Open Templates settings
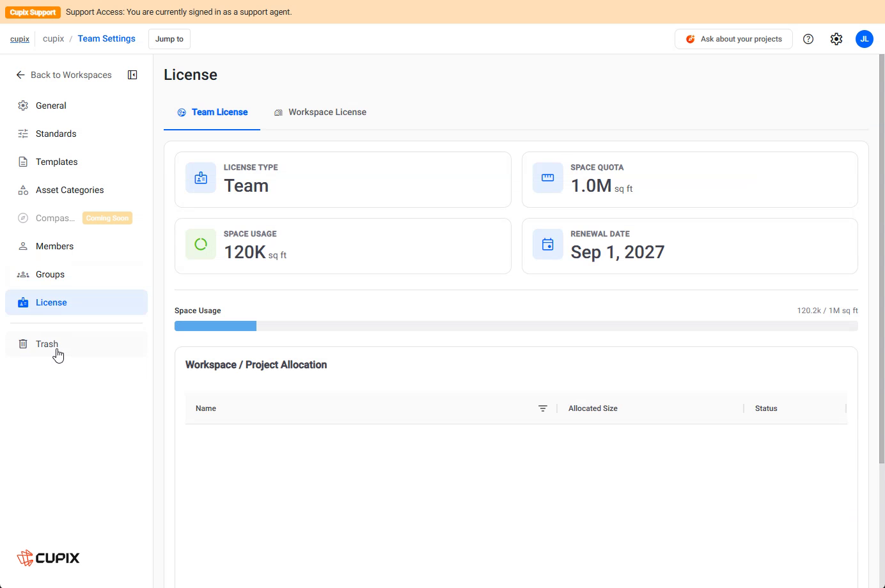The width and height of the screenshot is (885, 588). [x=76, y=162]
